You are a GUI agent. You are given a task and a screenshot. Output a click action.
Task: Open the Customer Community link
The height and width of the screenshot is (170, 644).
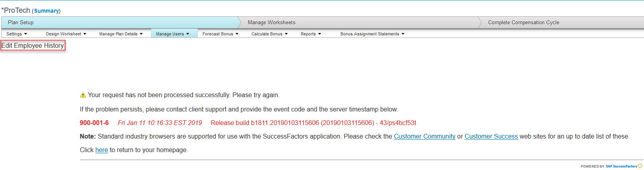click(425, 136)
